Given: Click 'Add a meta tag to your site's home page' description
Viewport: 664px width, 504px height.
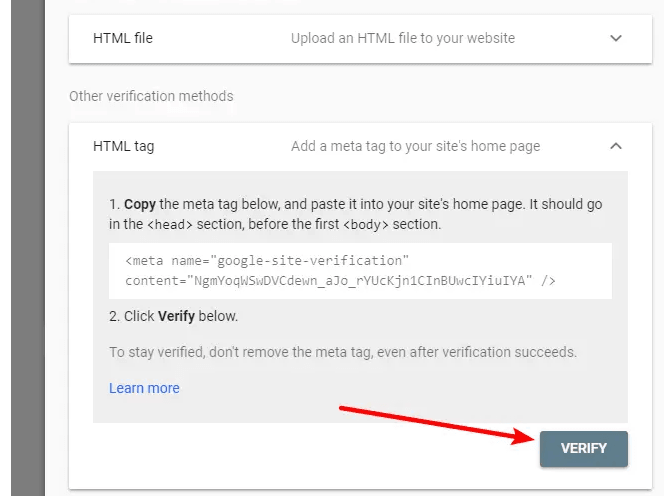Looking at the screenshot, I should (x=415, y=146).
